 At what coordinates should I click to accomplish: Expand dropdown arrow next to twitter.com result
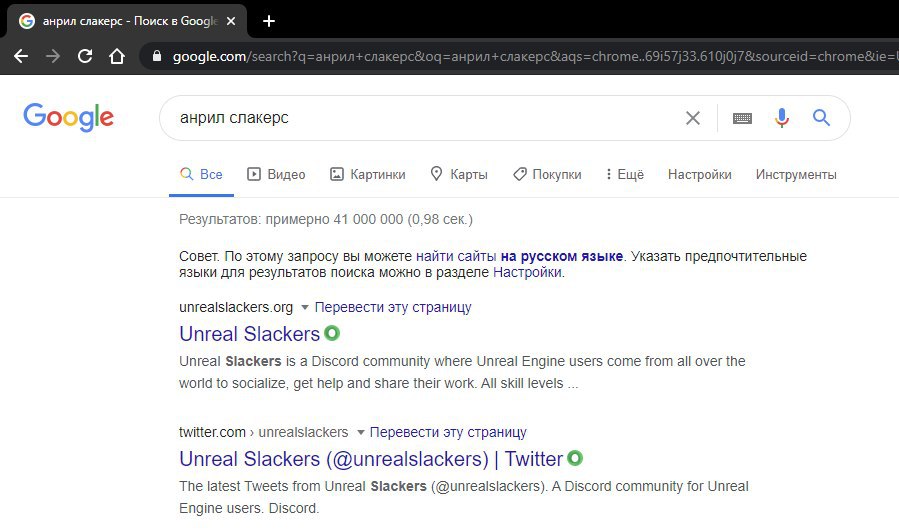(361, 433)
